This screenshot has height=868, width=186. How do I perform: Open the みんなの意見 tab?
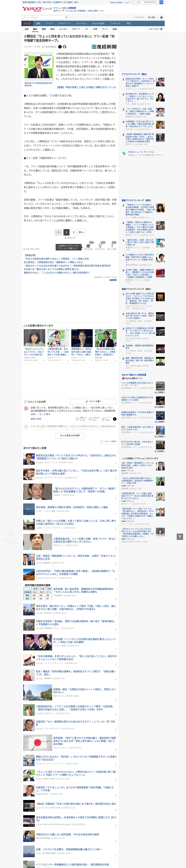pyautogui.click(x=98, y=23)
